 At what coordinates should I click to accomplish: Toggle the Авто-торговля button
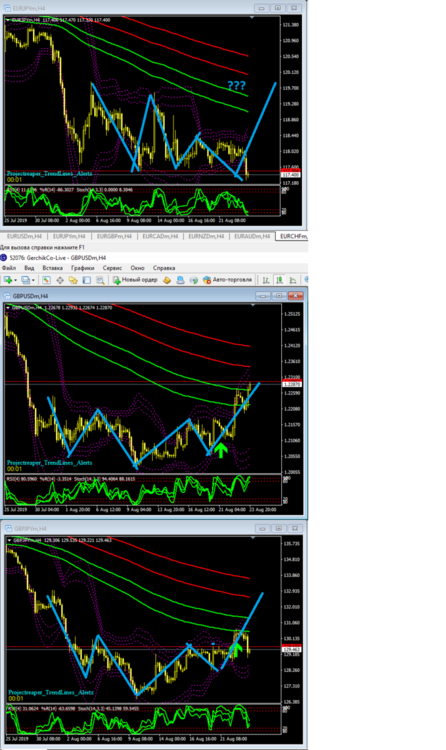pyautogui.click(x=227, y=280)
